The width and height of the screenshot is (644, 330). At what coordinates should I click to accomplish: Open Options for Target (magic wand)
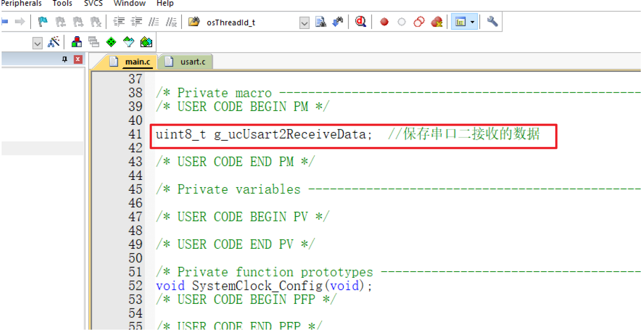pyautogui.click(x=54, y=42)
